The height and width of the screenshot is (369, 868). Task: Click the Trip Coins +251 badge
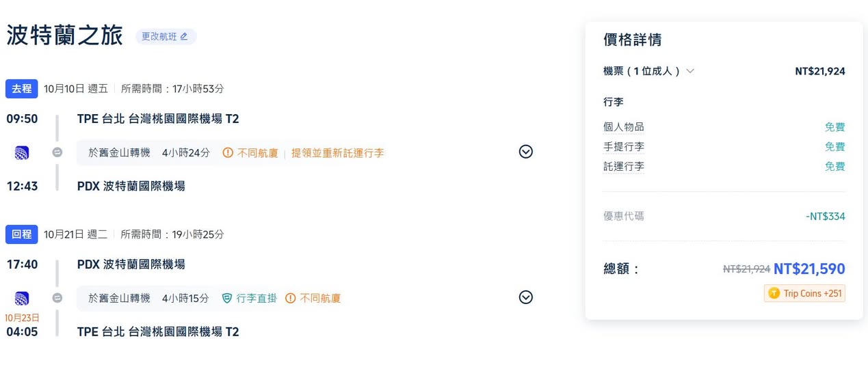tap(805, 293)
